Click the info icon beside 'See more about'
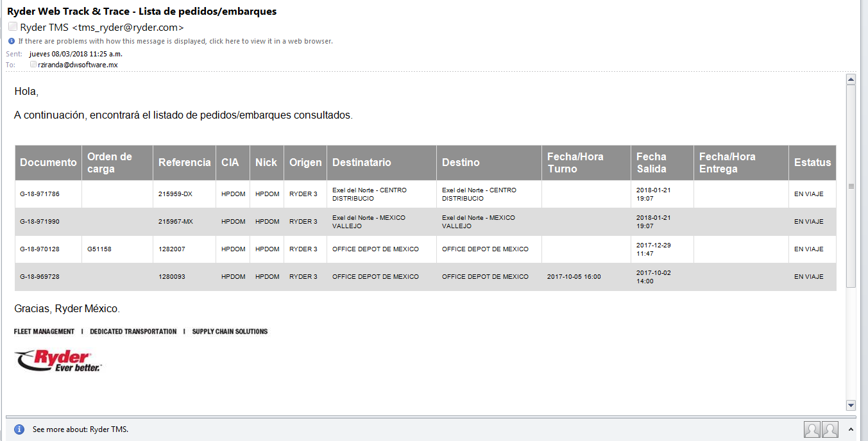Viewport: 868px width, 441px height. coord(19,429)
